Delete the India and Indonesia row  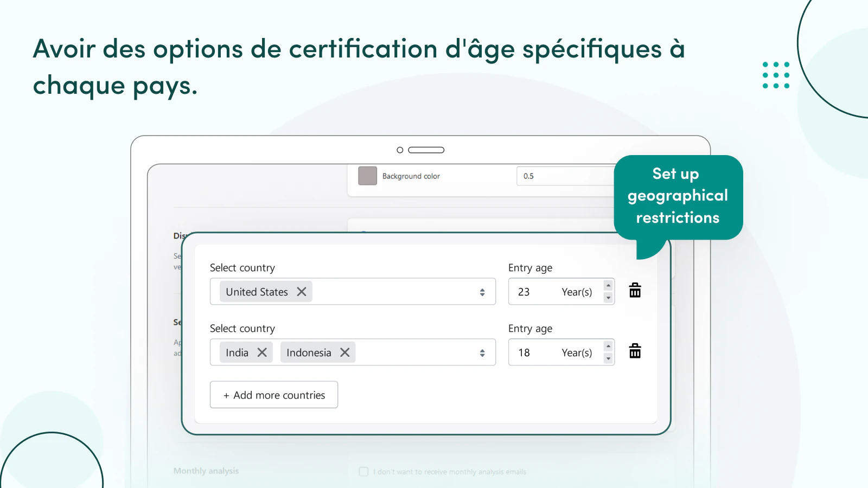(635, 351)
